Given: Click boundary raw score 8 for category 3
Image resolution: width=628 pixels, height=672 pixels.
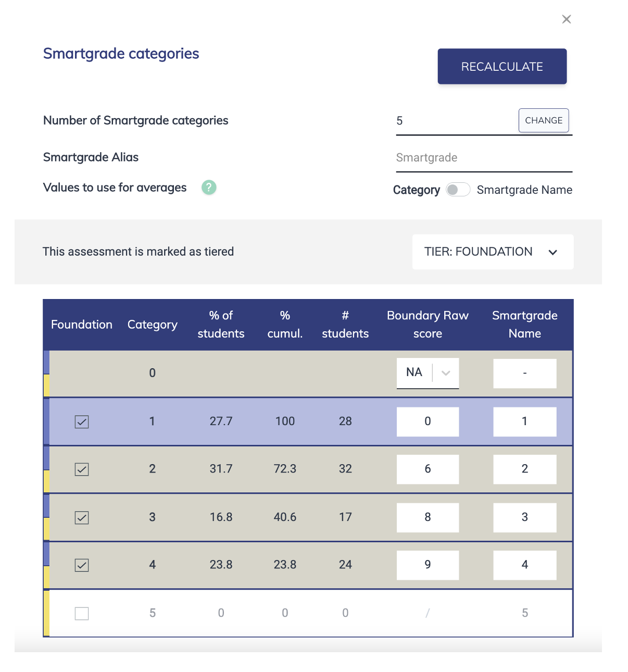Looking at the screenshot, I should pos(427,517).
